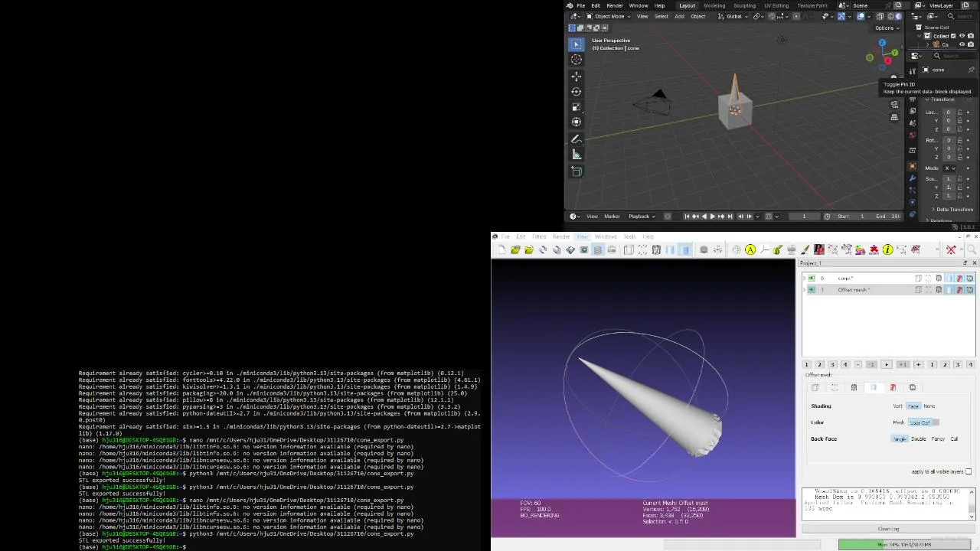Viewport: 980px width, 551px height.
Task: Pick the Rotate tool in Blender
Action: [577, 92]
